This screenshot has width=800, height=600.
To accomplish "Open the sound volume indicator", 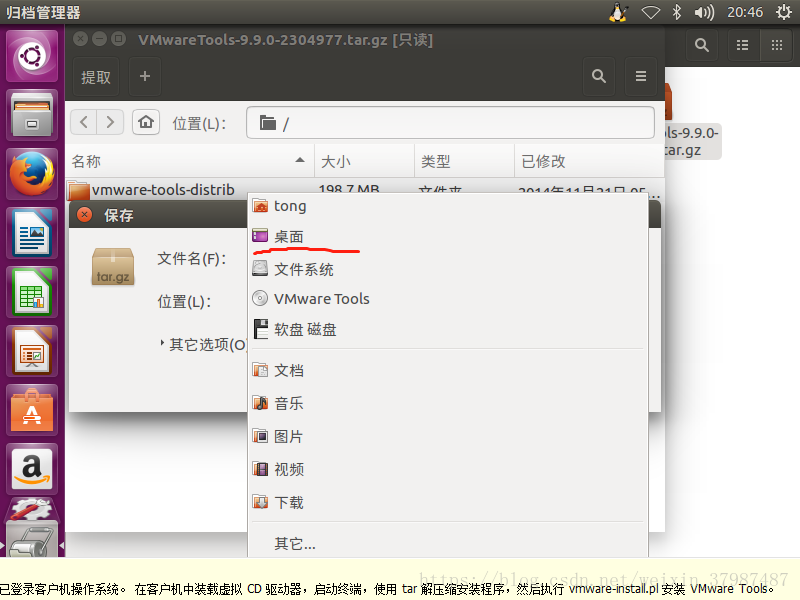I will (704, 12).
